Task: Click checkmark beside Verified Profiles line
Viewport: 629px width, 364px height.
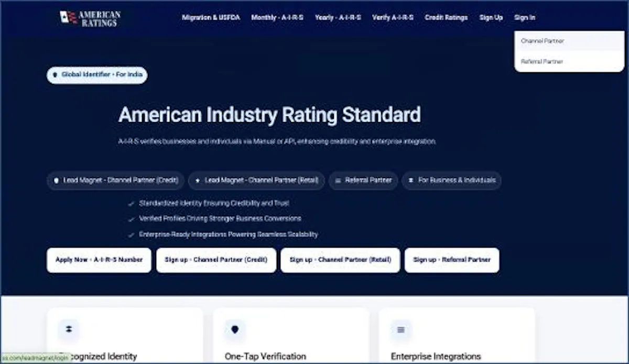Action: 131,219
